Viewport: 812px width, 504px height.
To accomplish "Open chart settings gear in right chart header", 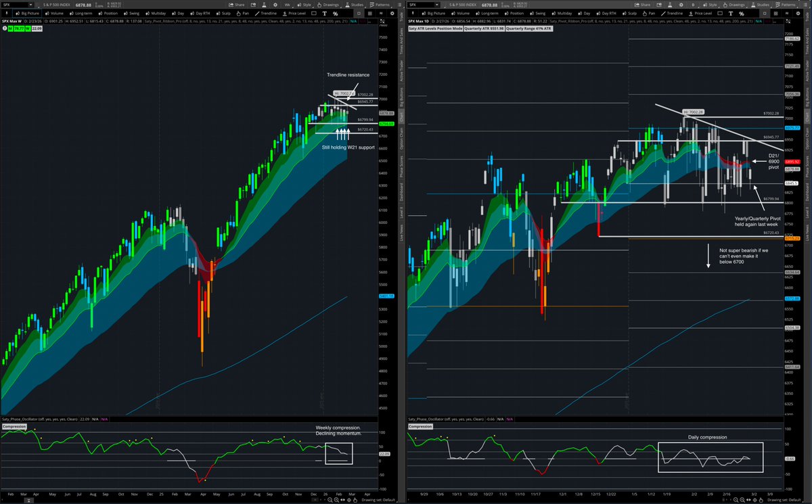I will (x=681, y=5).
